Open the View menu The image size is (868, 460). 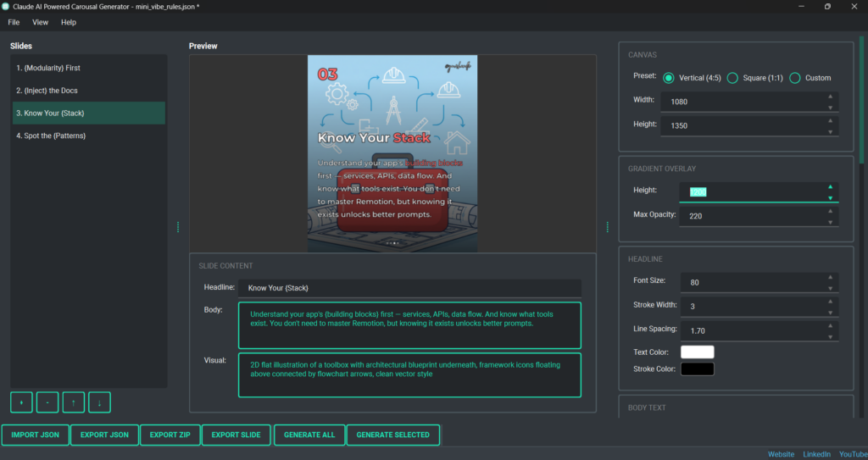(40, 22)
